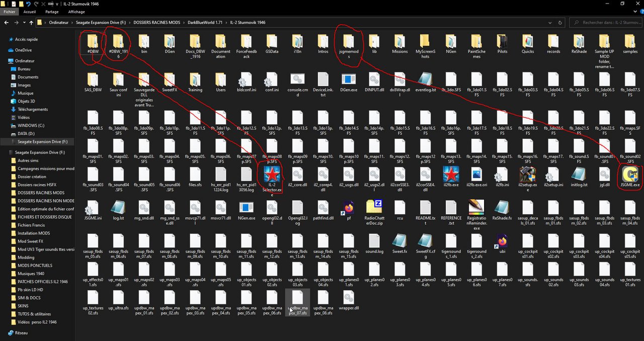The image size is (644, 341).
Task: Click the search box Rechercher dans IL-2 Sturmovik
Action: point(606,23)
